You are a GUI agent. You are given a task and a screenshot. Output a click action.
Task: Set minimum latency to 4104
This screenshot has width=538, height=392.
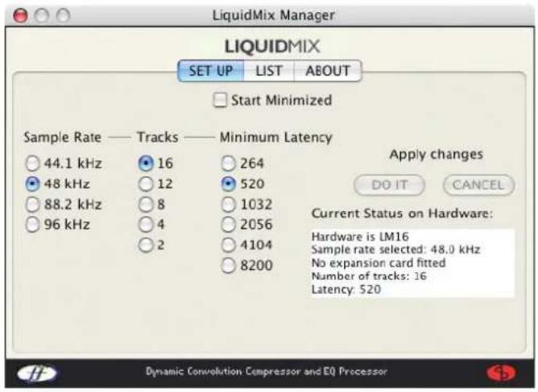(x=229, y=245)
